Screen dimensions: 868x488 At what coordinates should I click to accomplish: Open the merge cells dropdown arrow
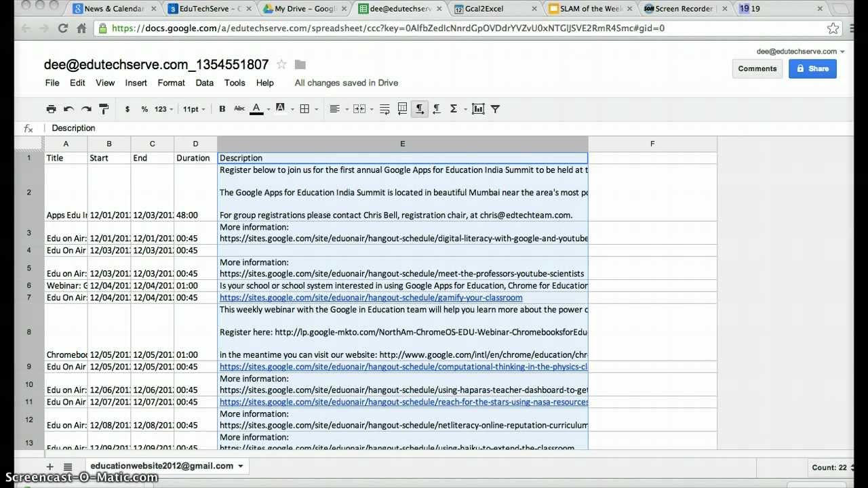[x=372, y=109]
